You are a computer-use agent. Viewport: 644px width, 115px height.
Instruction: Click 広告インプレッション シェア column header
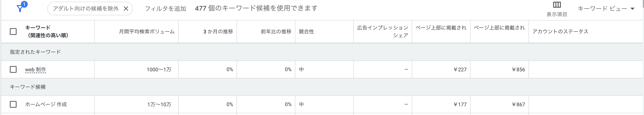[x=383, y=32]
